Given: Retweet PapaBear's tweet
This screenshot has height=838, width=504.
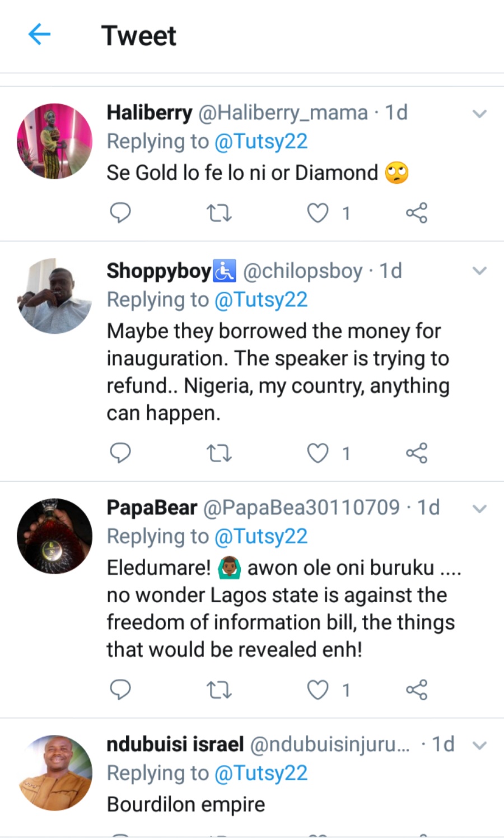Looking at the screenshot, I should coord(219,690).
